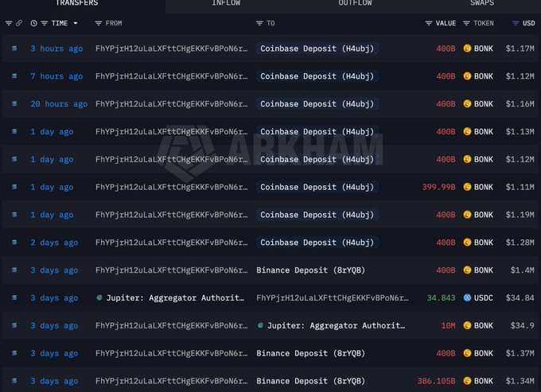This screenshot has width=541, height=392.
Task: Select the 10M value
Action: (x=448, y=326)
